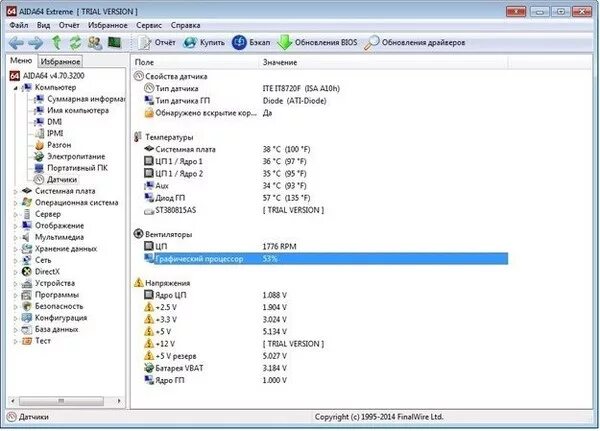The image size is (600, 431).
Task: Click the Тест tree icon
Action: click(x=27, y=341)
